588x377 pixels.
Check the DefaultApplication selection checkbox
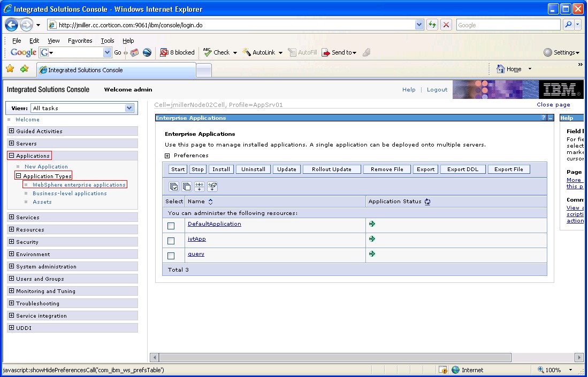[x=171, y=225]
